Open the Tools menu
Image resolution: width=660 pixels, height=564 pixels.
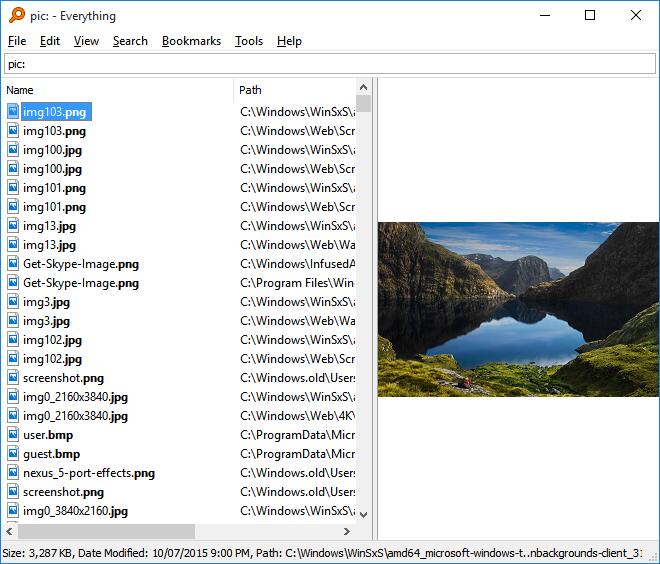pyautogui.click(x=249, y=41)
